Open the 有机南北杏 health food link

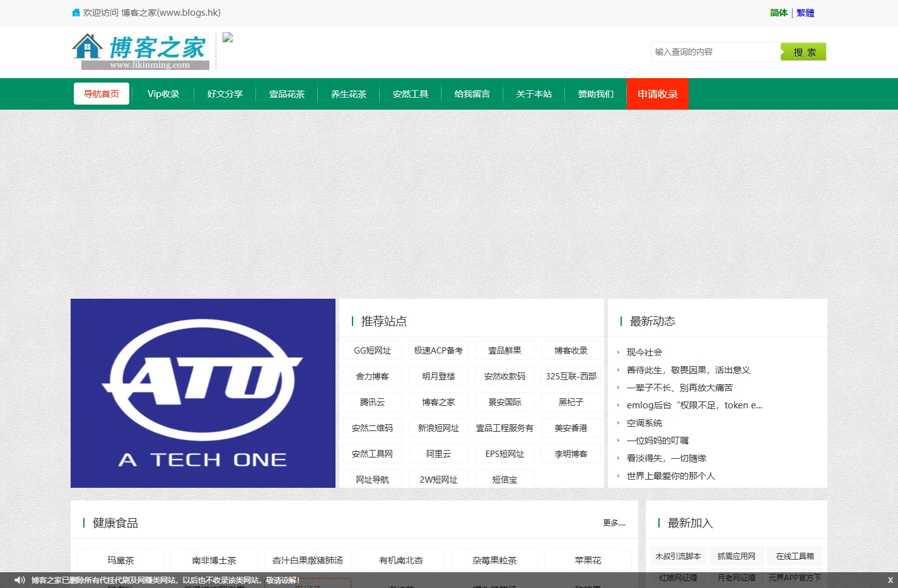coord(401,560)
